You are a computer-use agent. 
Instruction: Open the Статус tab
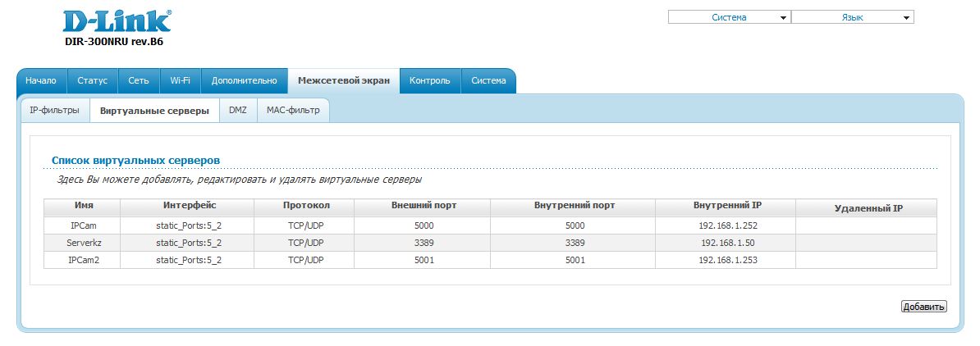tap(93, 81)
